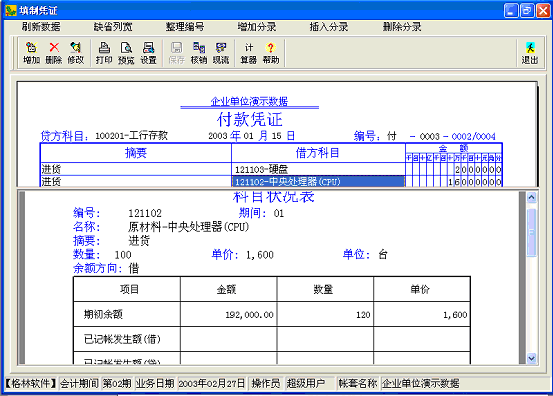
Task: Click the 退出 (Exit) toolbar icon
Action: 530,53
